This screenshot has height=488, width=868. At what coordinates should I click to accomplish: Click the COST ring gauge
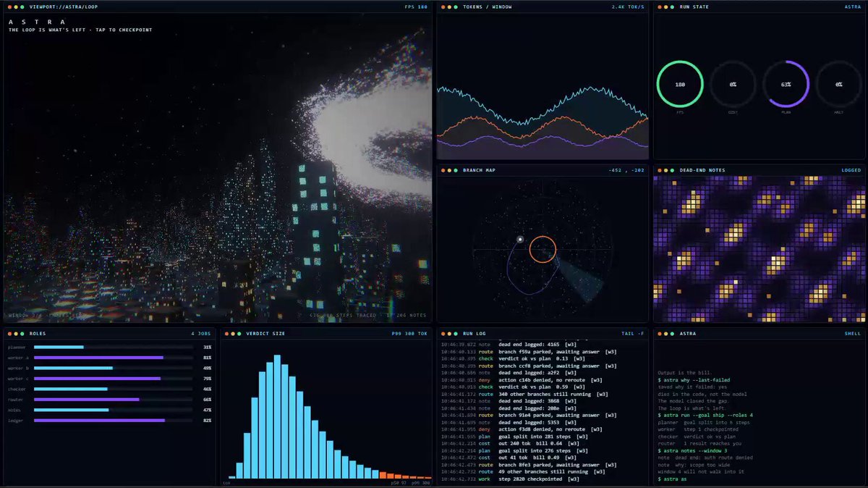tap(733, 84)
